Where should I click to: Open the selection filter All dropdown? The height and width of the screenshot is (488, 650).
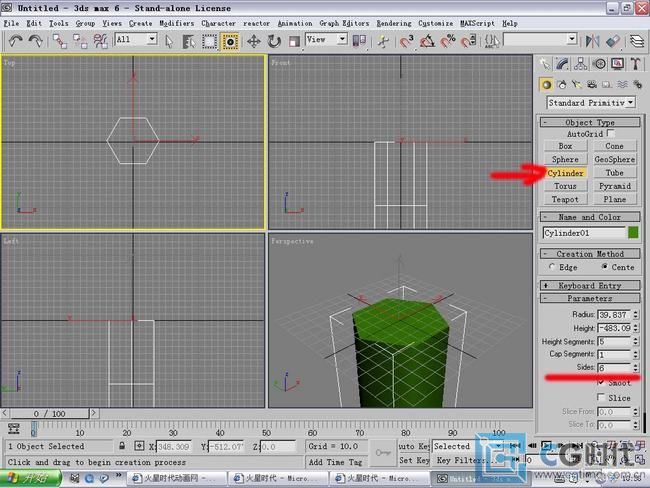point(152,39)
